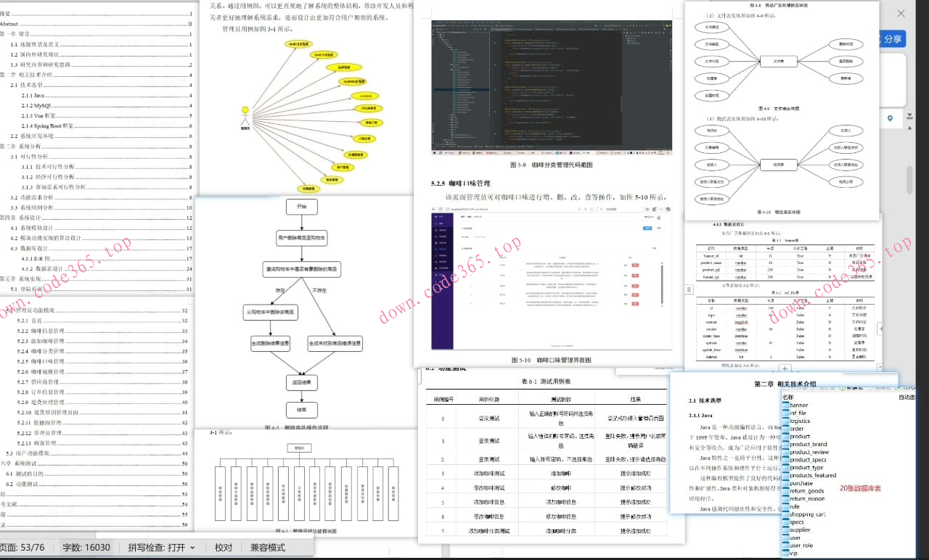The image size is (929, 560).
Task: Click the order table icon
Action: pyautogui.click(x=785, y=429)
